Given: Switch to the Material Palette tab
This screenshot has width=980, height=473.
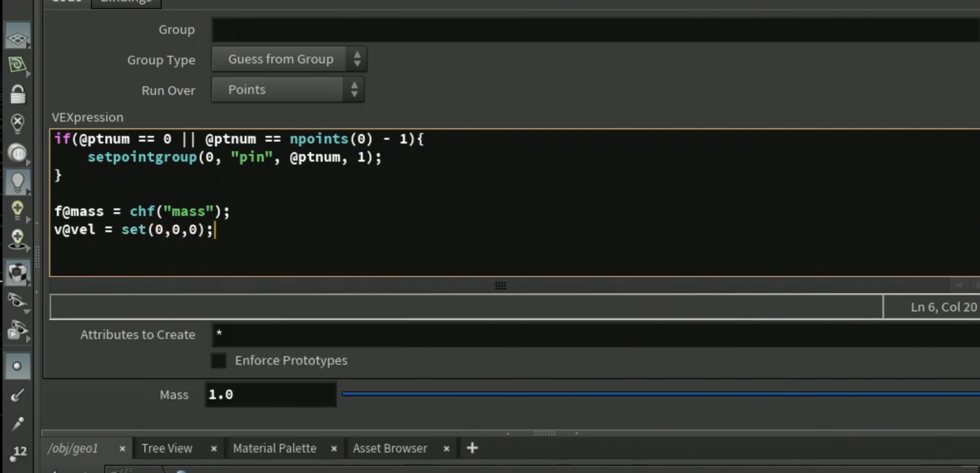Looking at the screenshot, I should point(275,448).
